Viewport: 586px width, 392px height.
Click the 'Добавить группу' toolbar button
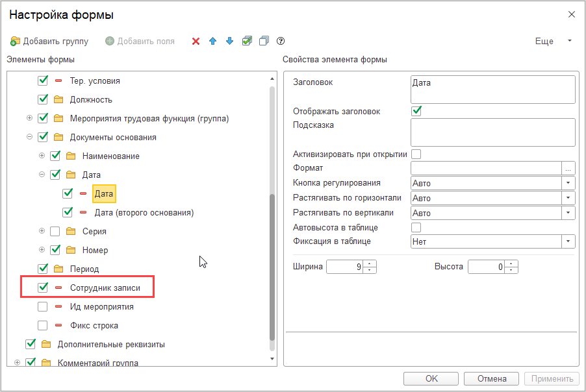point(49,41)
